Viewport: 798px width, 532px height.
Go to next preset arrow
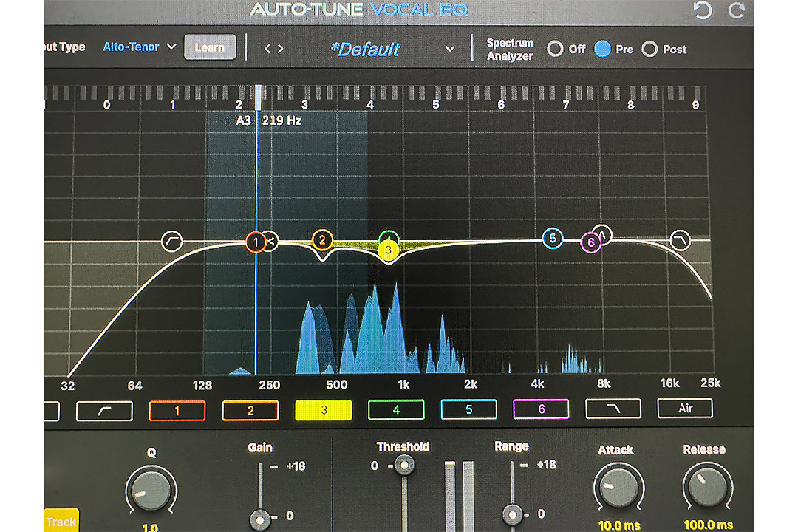tap(281, 49)
